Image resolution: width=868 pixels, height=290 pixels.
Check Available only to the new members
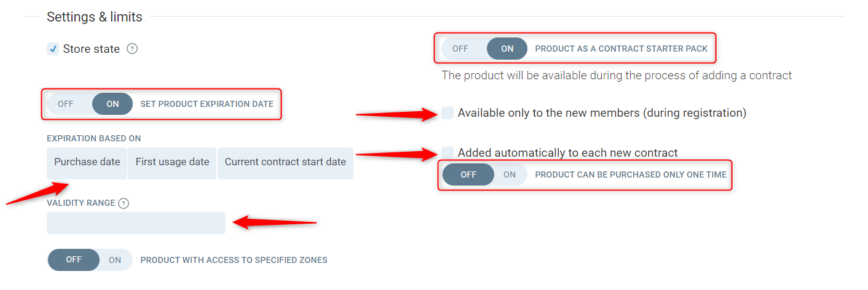pyautogui.click(x=448, y=113)
